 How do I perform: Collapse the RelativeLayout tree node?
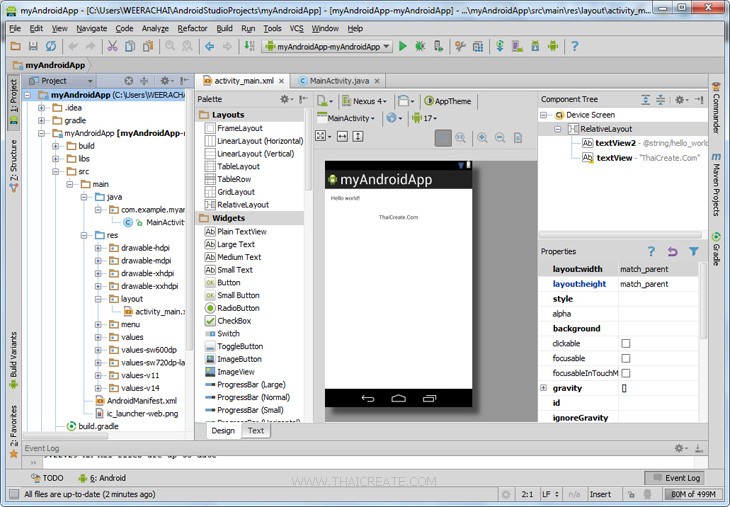557,129
